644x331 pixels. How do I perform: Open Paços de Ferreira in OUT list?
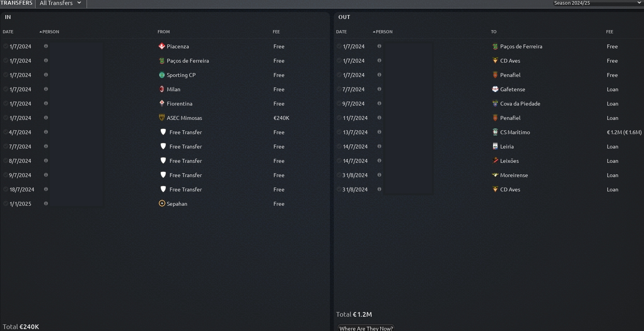[521, 46]
